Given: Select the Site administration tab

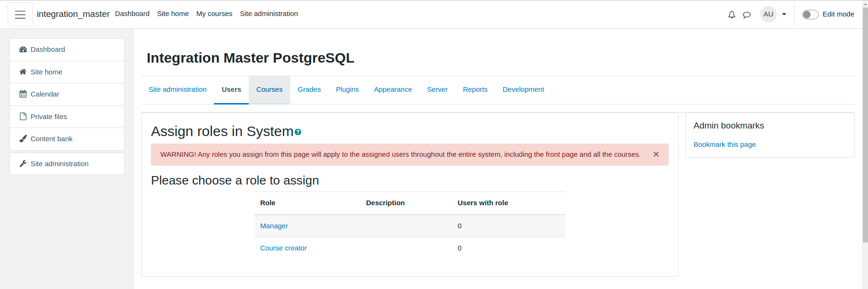Looking at the screenshot, I should (178, 89).
